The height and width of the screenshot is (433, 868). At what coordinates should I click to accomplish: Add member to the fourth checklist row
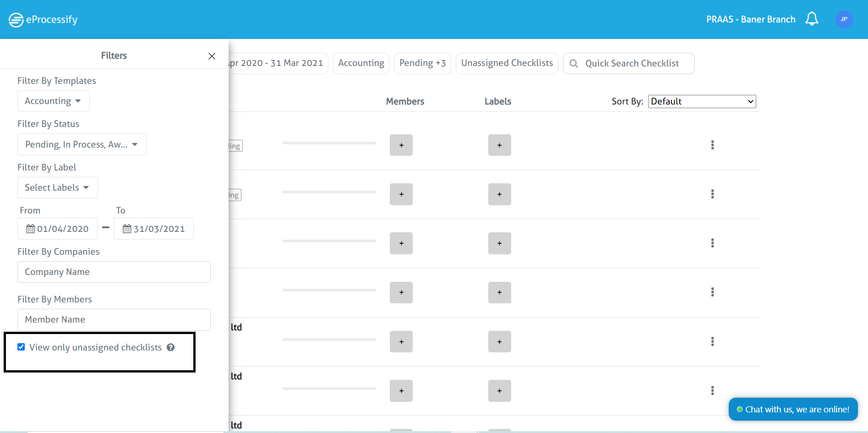click(401, 292)
